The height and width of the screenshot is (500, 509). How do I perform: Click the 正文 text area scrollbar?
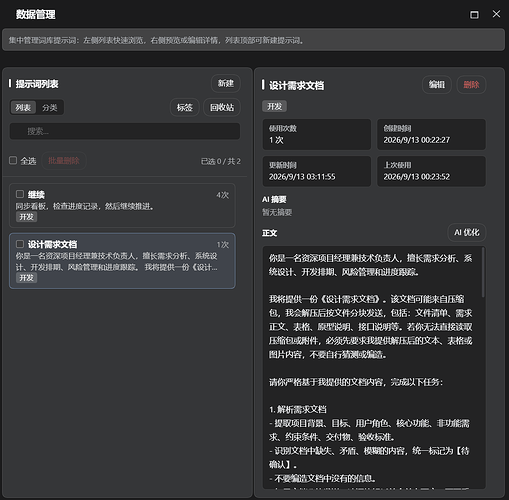point(483,272)
